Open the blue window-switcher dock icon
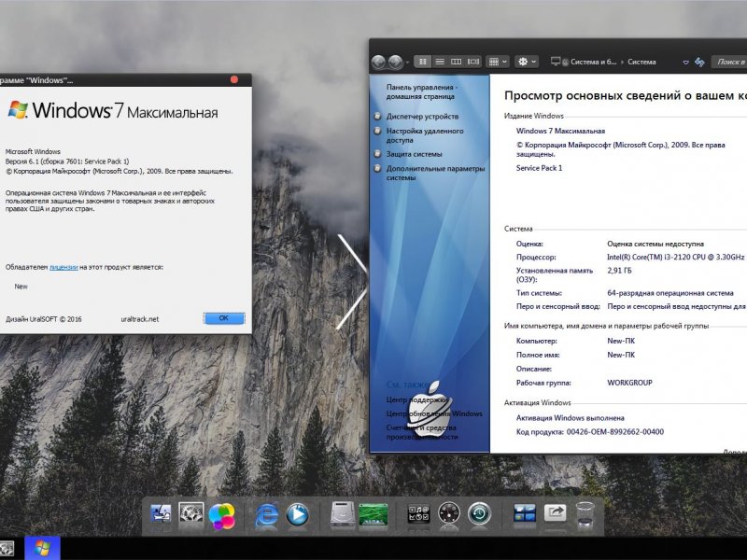This screenshot has height=560, width=747. [x=525, y=514]
